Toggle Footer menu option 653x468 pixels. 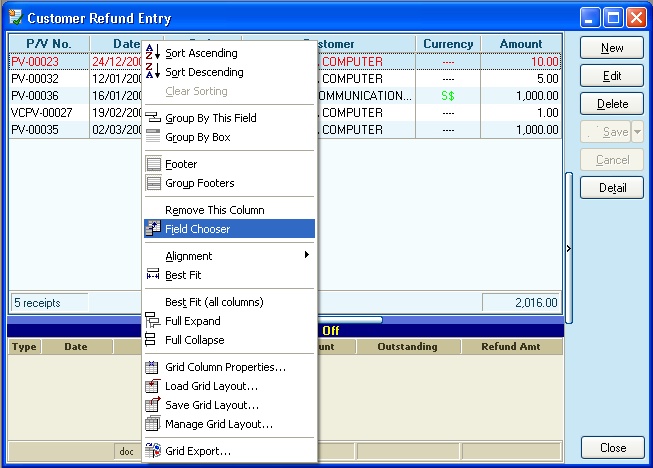click(x=229, y=164)
